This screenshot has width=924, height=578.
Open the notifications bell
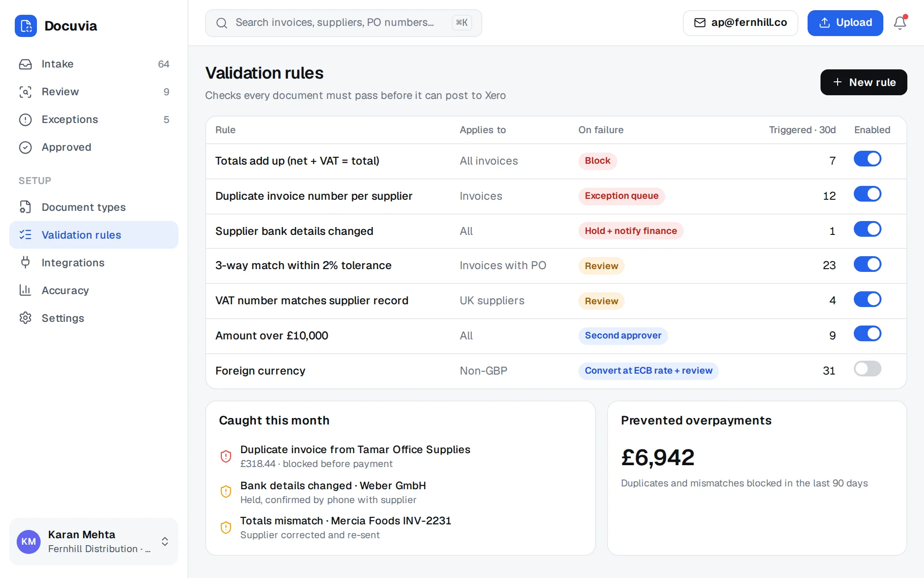[900, 23]
